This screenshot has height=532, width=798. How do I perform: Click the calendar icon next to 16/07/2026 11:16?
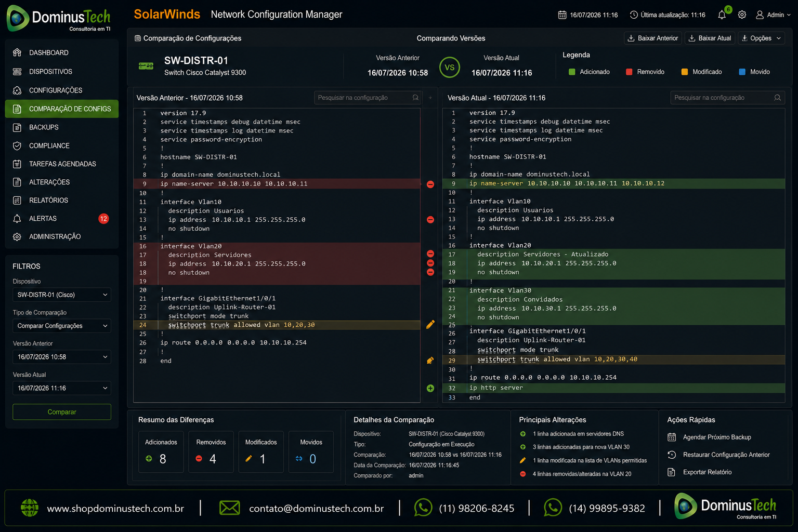coord(562,15)
